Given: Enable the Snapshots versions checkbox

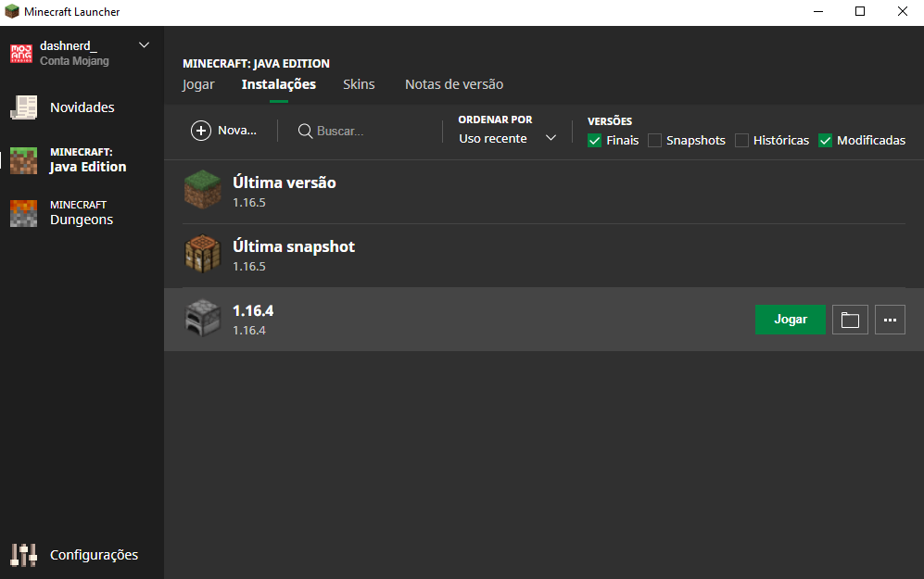Looking at the screenshot, I should click(654, 141).
